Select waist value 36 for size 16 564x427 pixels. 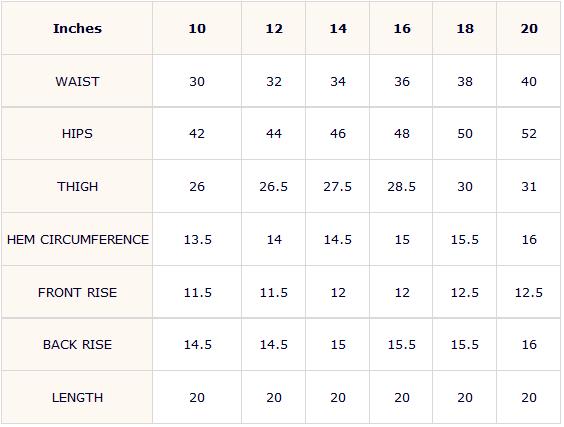click(x=401, y=81)
